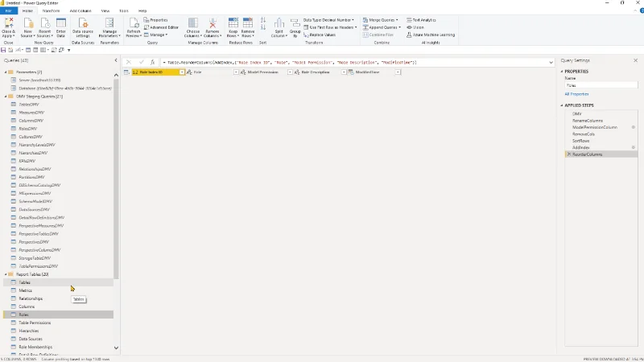Collapse the Parameters folder
The height and width of the screenshot is (362, 644).
pyautogui.click(x=6, y=72)
